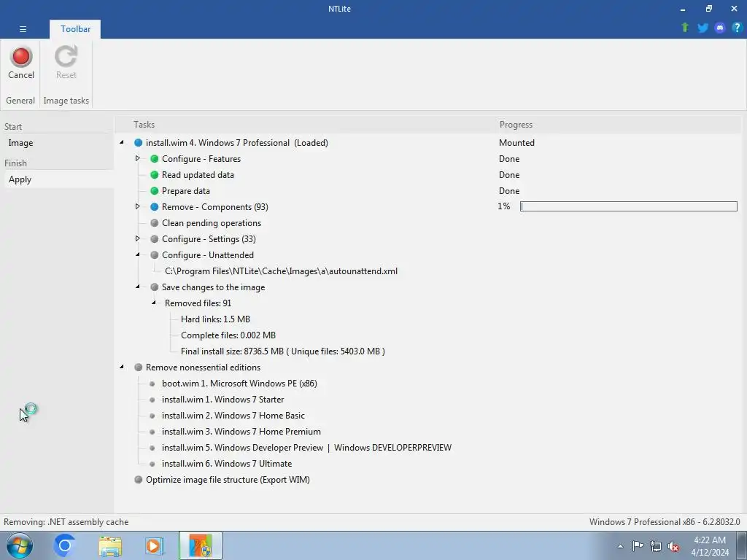Click the green update arrow icon
Image resolution: width=747 pixels, height=560 pixels.
(685, 28)
